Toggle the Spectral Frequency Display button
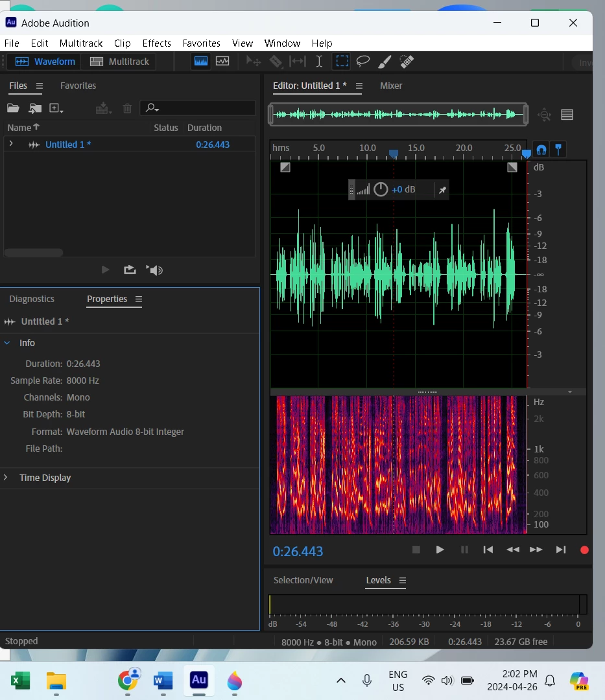This screenshot has height=700, width=605. pyautogui.click(x=201, y=62)
